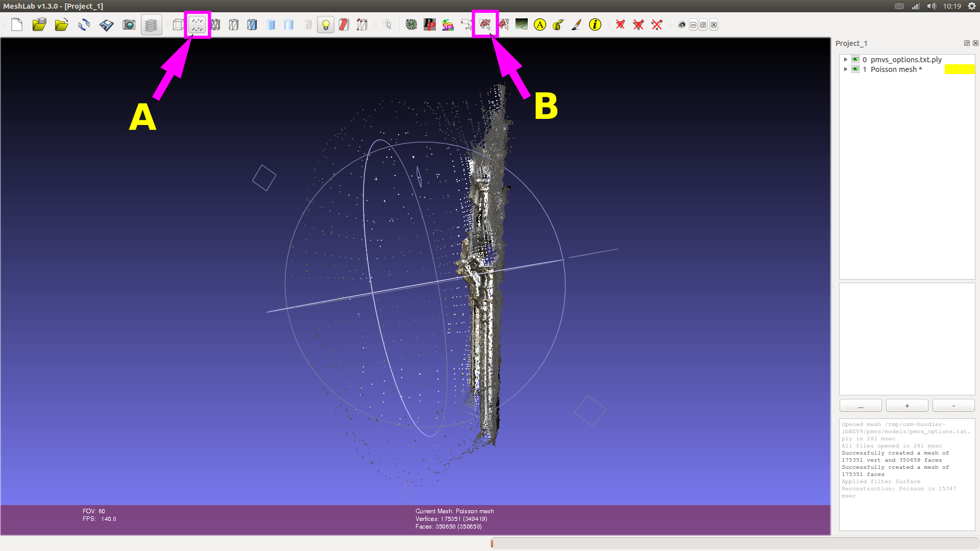980x551 pixels.
Task: Click the 'FOV: 60' viewport text
Action: pos(94,511)
